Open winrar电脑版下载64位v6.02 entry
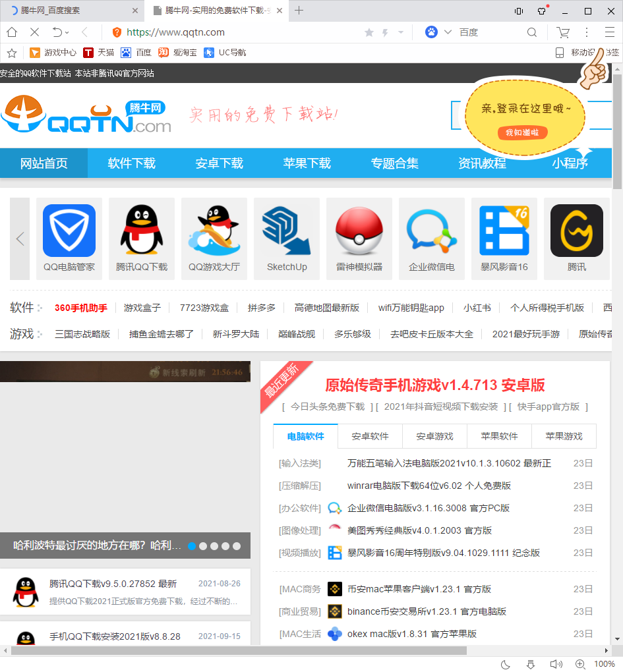Image resolution: width=623 pixels, height=672 pixels. [429, 486]
